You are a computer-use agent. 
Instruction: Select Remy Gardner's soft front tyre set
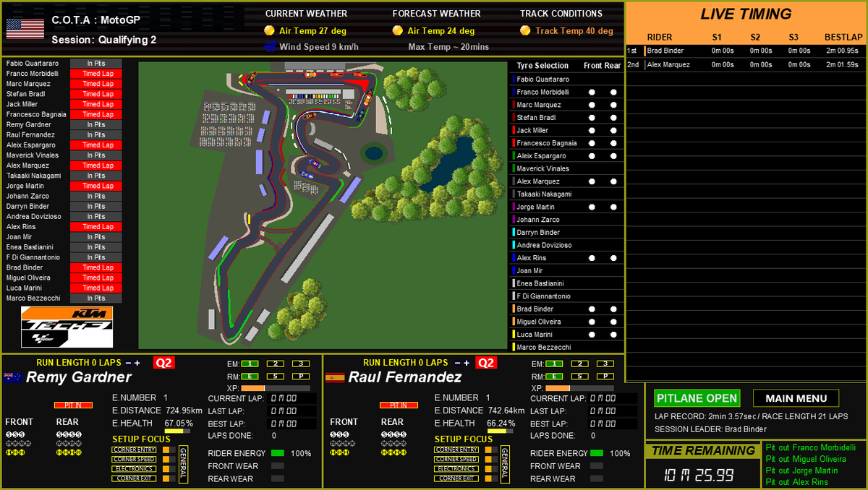click(x=15, y=434)
